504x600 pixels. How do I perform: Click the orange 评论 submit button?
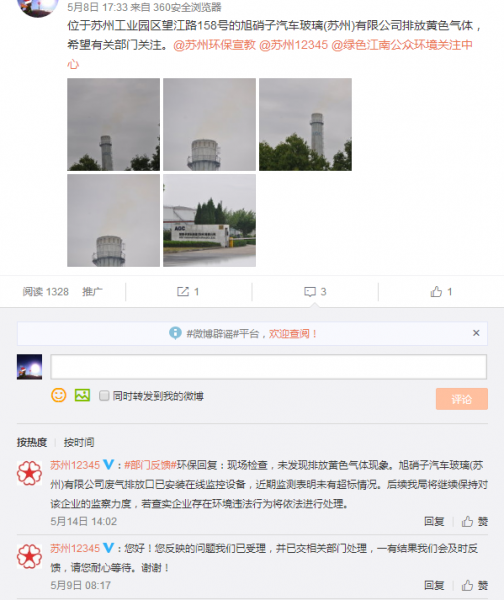tap(462, 399)
